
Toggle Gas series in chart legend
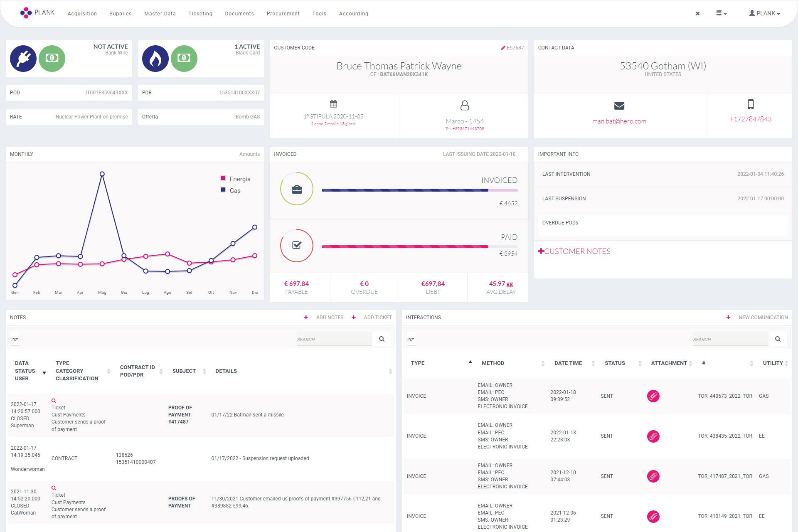[230, 190]
